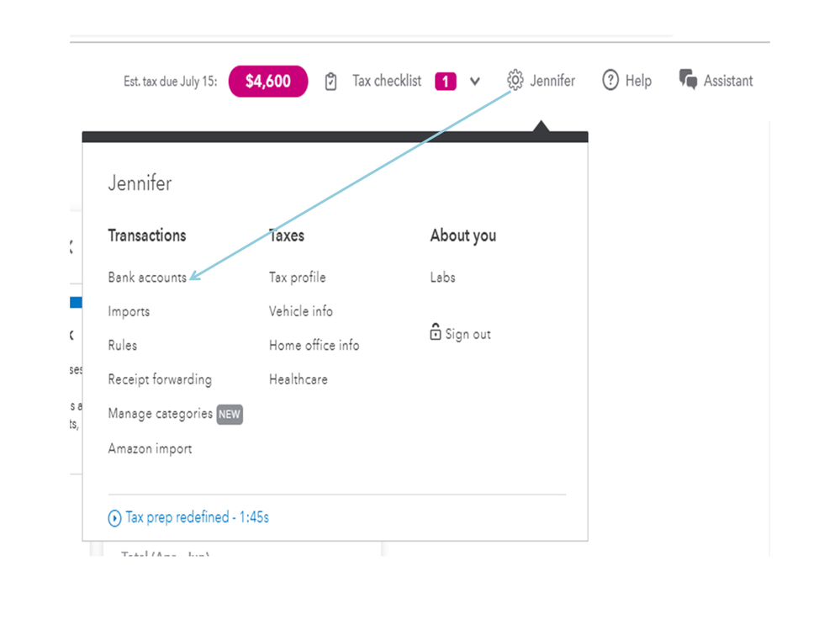
Task: Select Imports in the Transactions column
Action: pyautogui.click(x=129, y=312)
